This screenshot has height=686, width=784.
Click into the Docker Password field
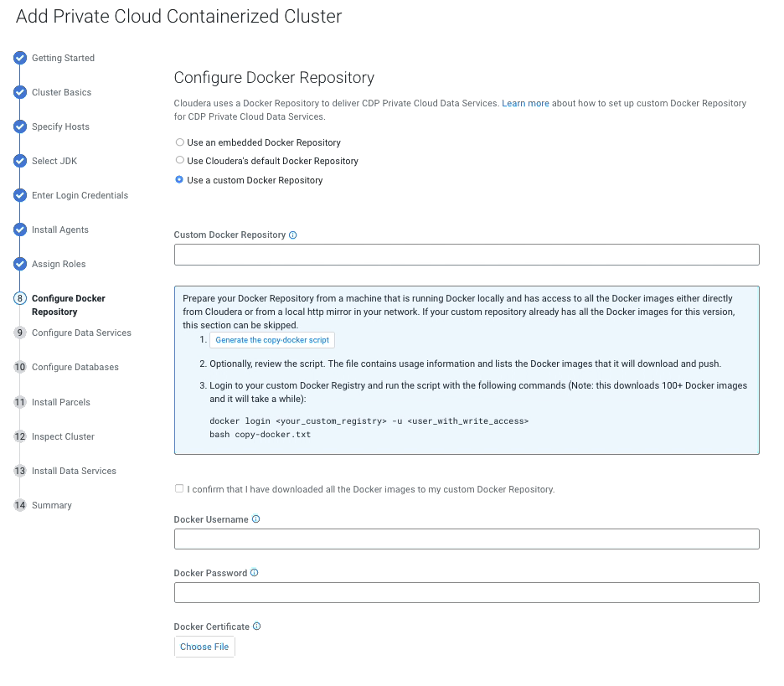[x=467, y=593]
